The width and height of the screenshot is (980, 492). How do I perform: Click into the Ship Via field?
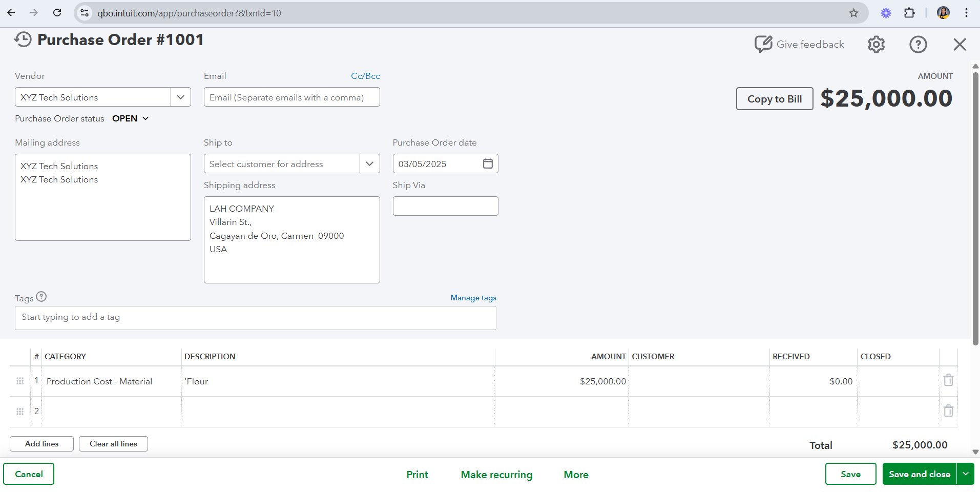point(445,206)
